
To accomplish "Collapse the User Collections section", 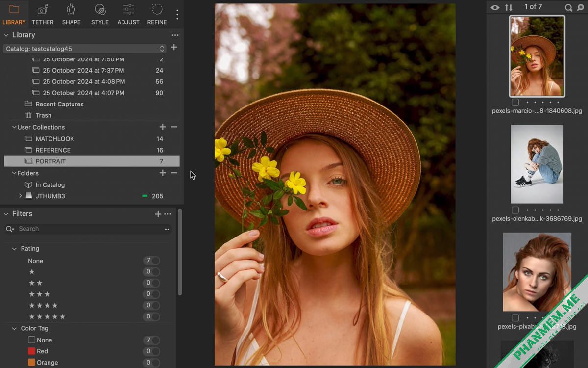I will [x=14, y=127].
